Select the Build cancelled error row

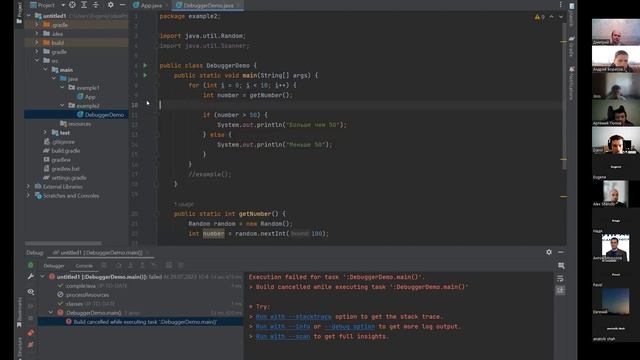coord(140,322)
